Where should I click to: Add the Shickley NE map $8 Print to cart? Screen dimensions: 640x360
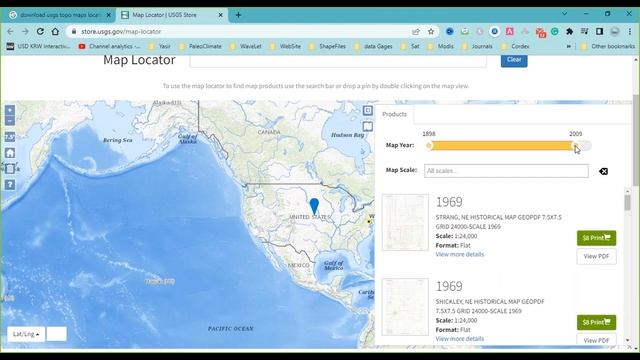click(596, 322)
